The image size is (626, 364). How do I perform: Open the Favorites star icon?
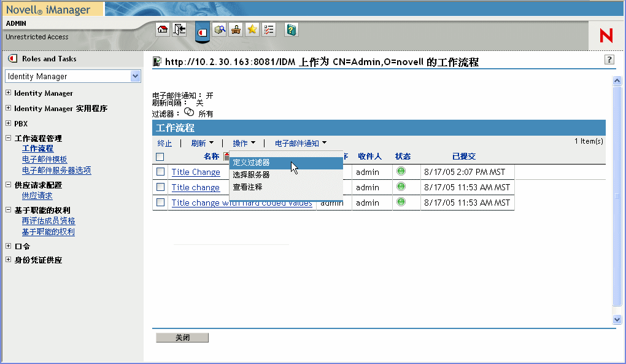point(252,29)
